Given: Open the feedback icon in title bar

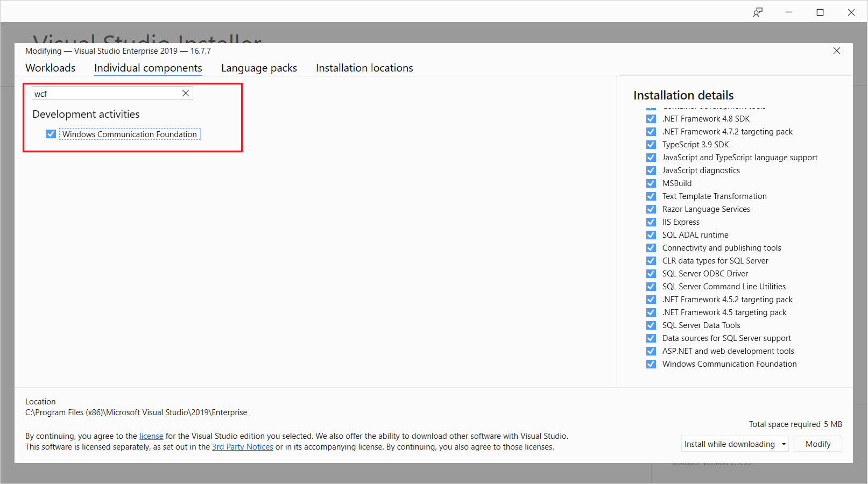Looking at the screenshot, I should click(x=758, y=12).
